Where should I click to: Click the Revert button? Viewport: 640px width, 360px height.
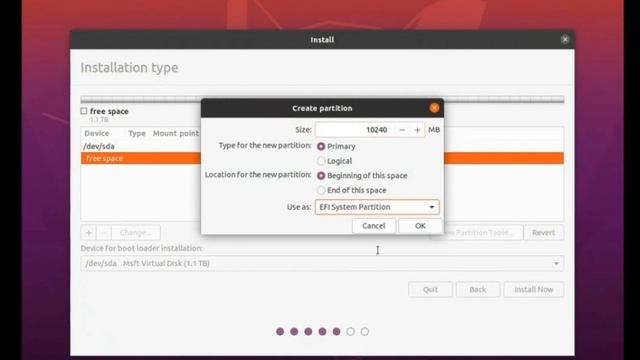(x=543, y=233)
